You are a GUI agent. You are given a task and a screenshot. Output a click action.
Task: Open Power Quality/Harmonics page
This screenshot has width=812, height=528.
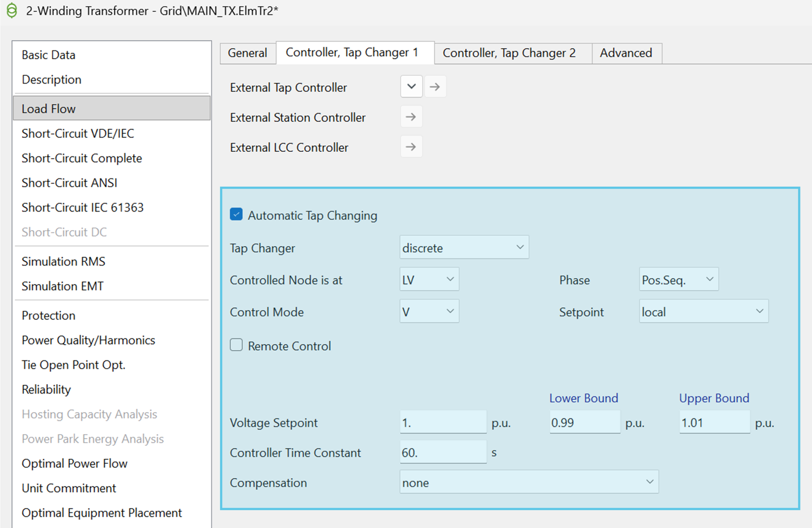pyautogui.click(x=111, y=340)
